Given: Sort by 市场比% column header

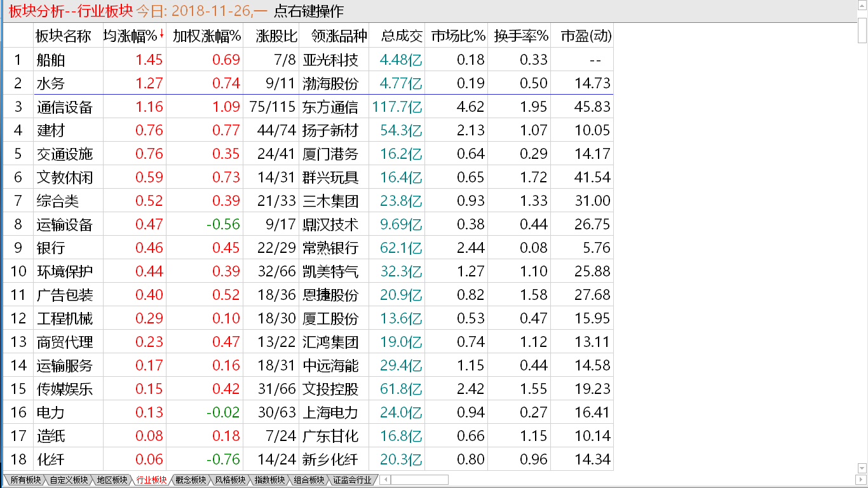Looking at the screenshot, I should [x=457, y=36].
